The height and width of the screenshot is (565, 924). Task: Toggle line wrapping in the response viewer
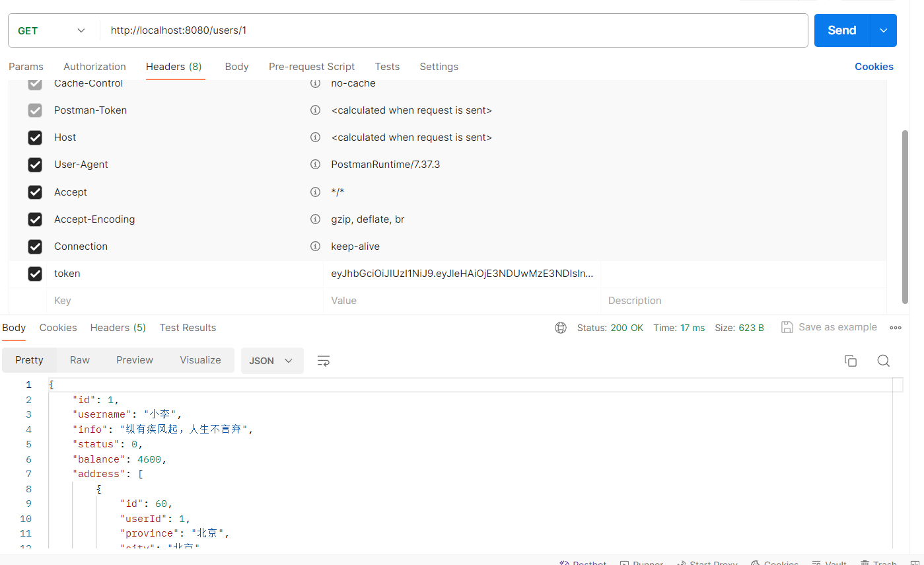[x=323, y=361]
